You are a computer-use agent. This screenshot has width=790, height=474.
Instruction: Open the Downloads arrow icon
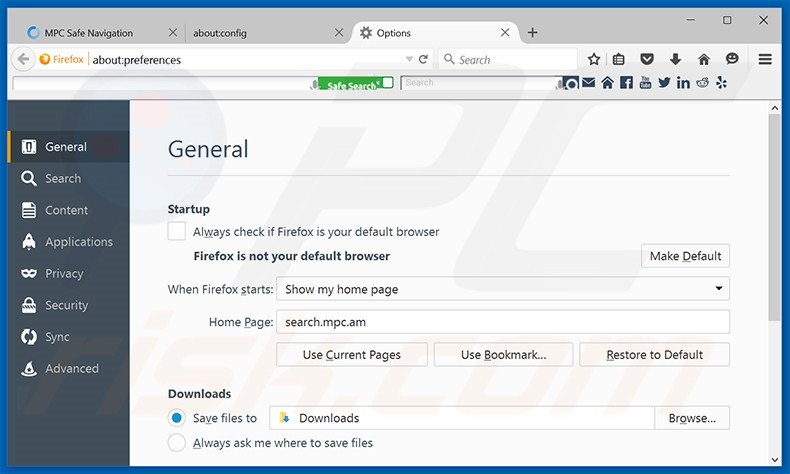[675, 59]
